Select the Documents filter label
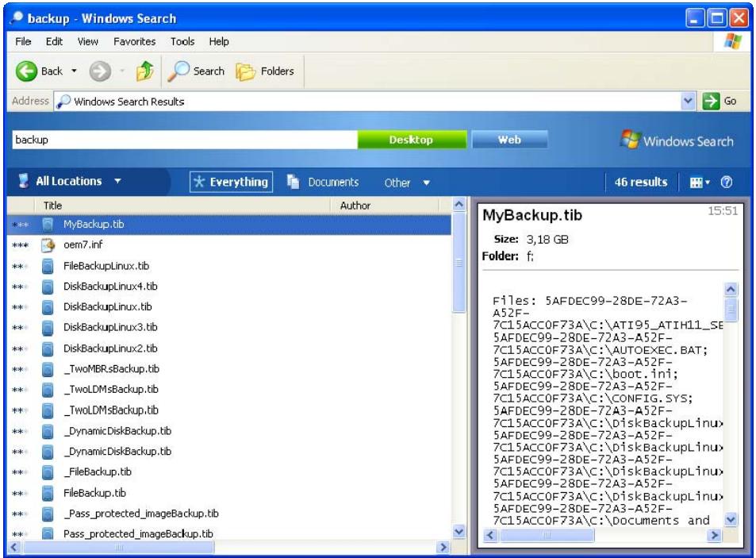This screenshot has width=756, height=558. click(x=333, y=183)
